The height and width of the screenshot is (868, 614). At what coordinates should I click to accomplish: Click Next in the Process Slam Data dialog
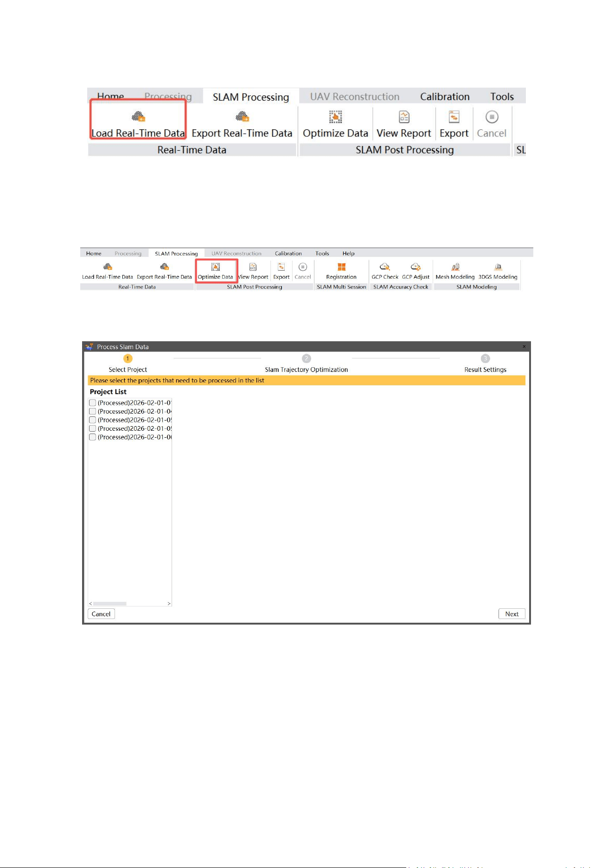[x=512, y=614]
